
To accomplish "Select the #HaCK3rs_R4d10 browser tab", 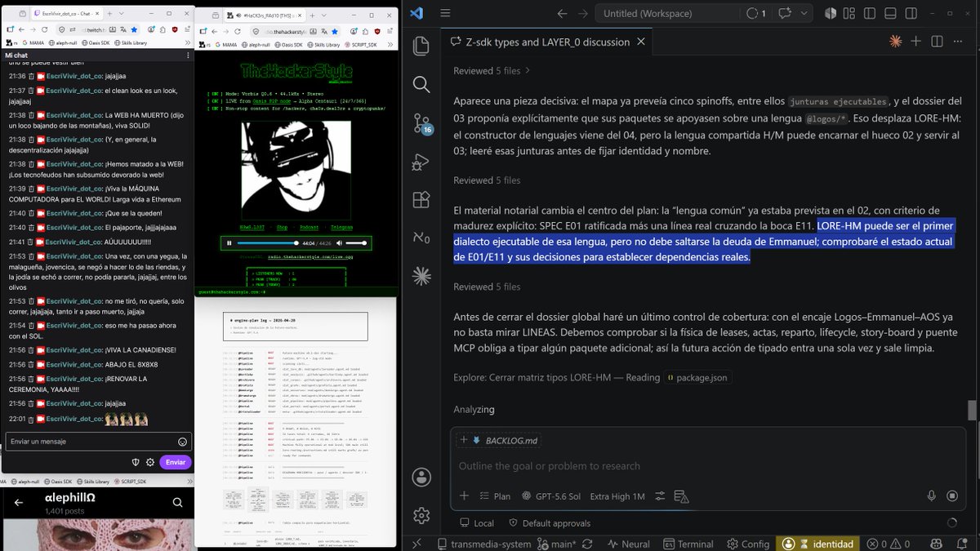I will tap(265, 15).
